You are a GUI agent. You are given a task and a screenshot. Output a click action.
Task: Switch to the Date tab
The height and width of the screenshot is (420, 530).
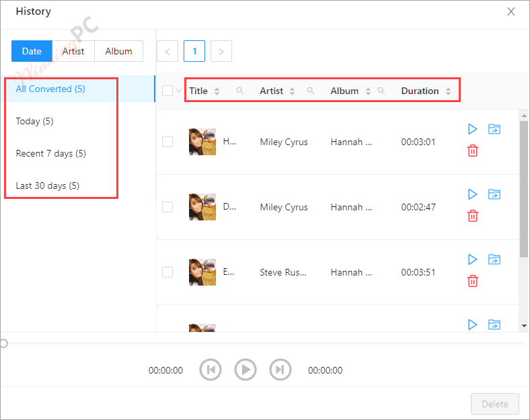(32, 51)
